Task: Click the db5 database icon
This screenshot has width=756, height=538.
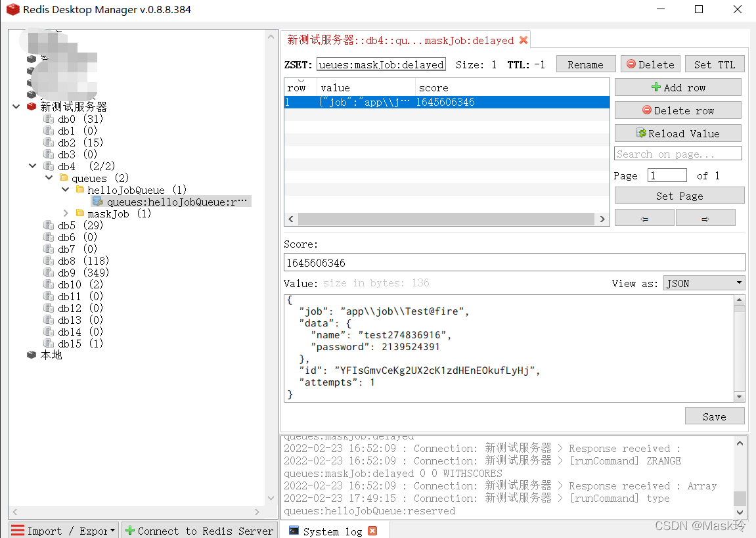Action: [48, 225]
